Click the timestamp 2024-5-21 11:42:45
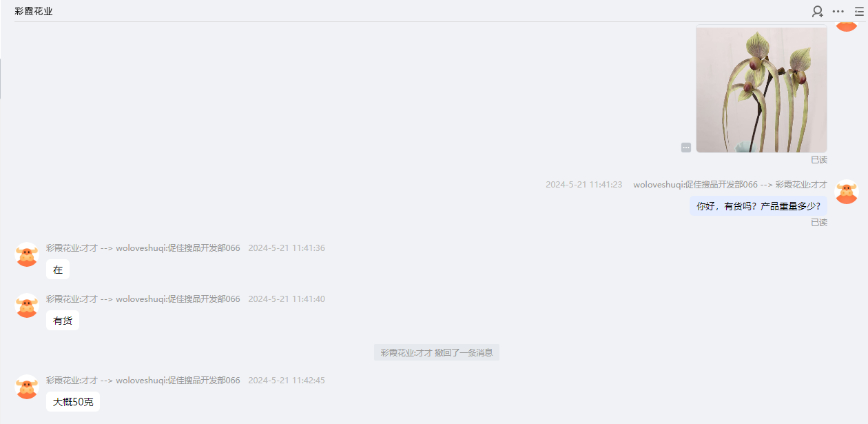Viewport: 868px width, 424px height. click(x=287, y=381)
